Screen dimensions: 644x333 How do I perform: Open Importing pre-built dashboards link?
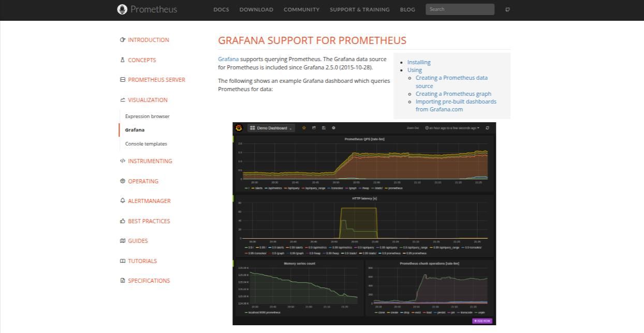[456, 105]
